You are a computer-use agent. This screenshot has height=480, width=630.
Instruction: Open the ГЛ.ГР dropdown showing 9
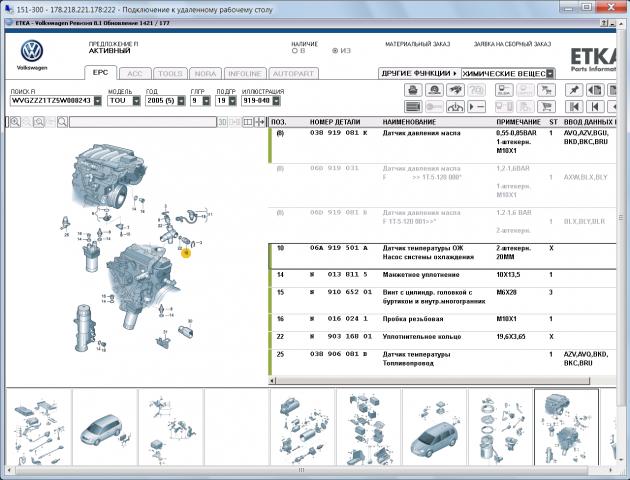point(207,101)
